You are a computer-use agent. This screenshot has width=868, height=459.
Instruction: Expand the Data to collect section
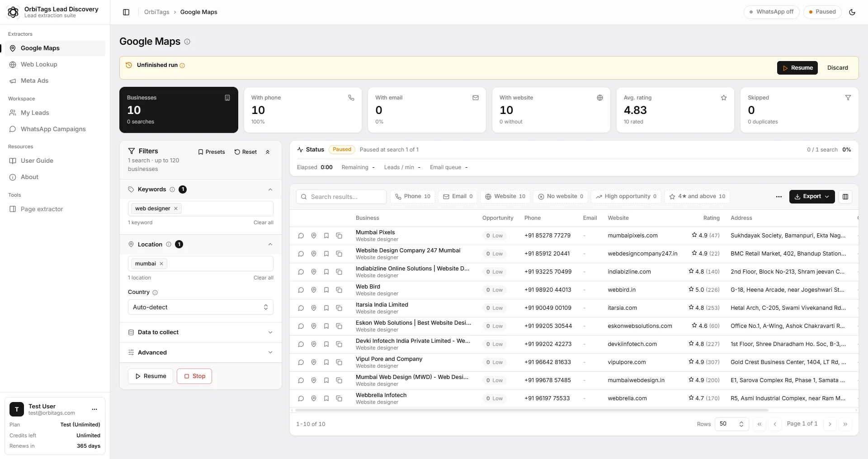click(x=201, y=332)
